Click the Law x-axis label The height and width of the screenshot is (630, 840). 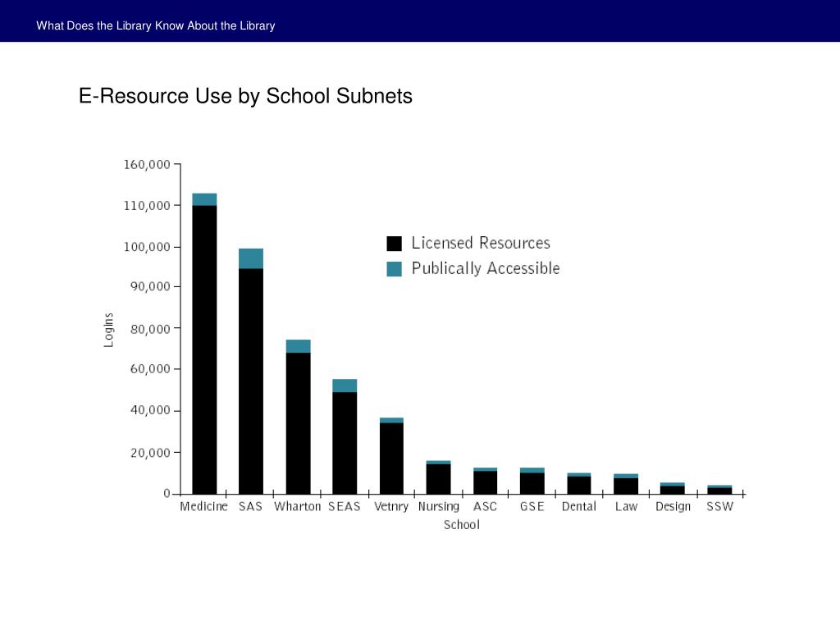tap(626, 506)
